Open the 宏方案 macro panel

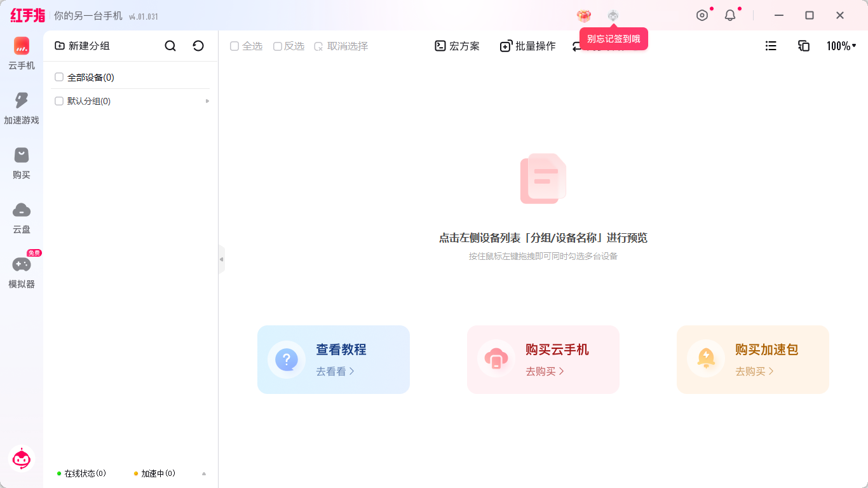click(456, 46)
